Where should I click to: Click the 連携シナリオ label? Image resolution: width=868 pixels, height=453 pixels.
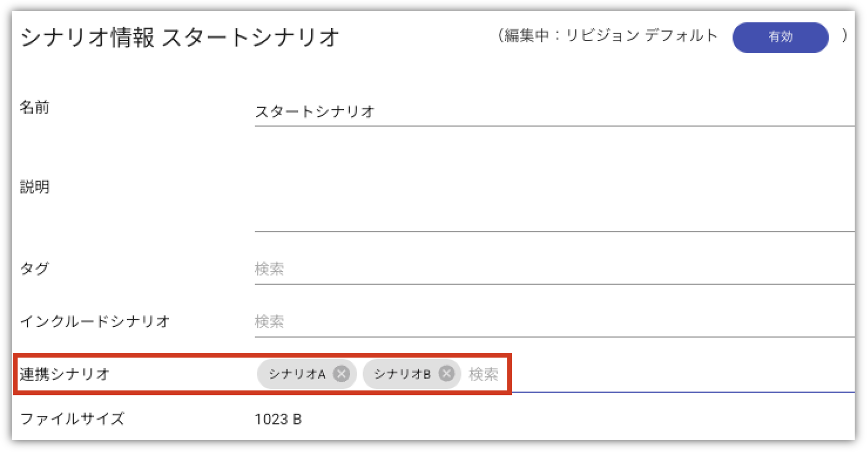65,374
